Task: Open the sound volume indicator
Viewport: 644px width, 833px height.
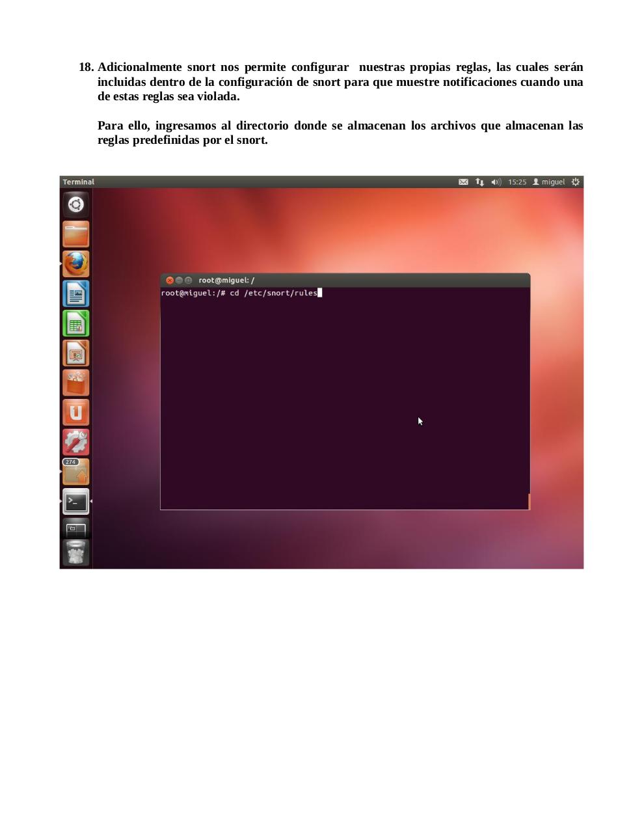Action: pos(496,182)
